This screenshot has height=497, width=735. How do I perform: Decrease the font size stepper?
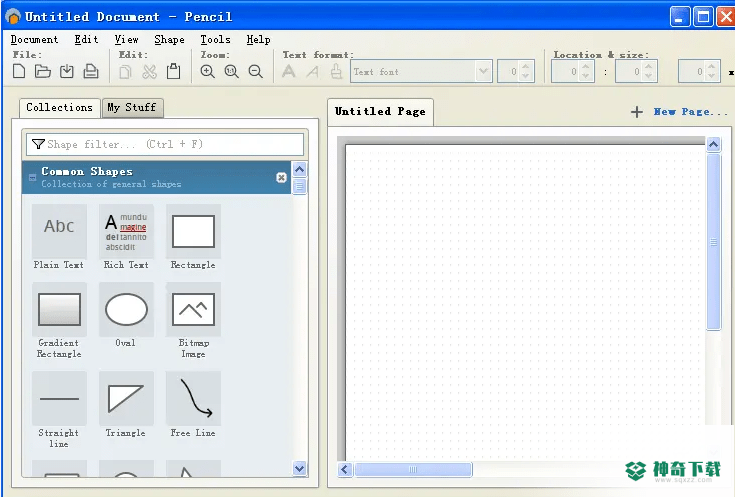click(x=525, y=76)
